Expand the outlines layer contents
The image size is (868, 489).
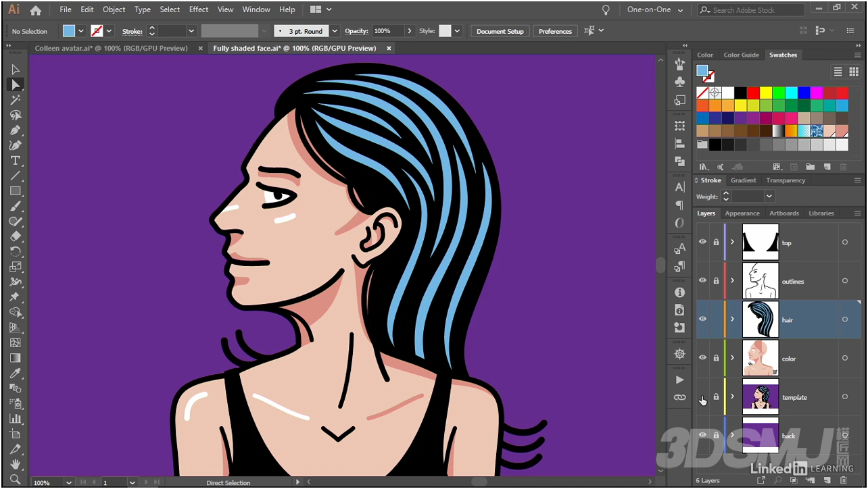point(732,280)
